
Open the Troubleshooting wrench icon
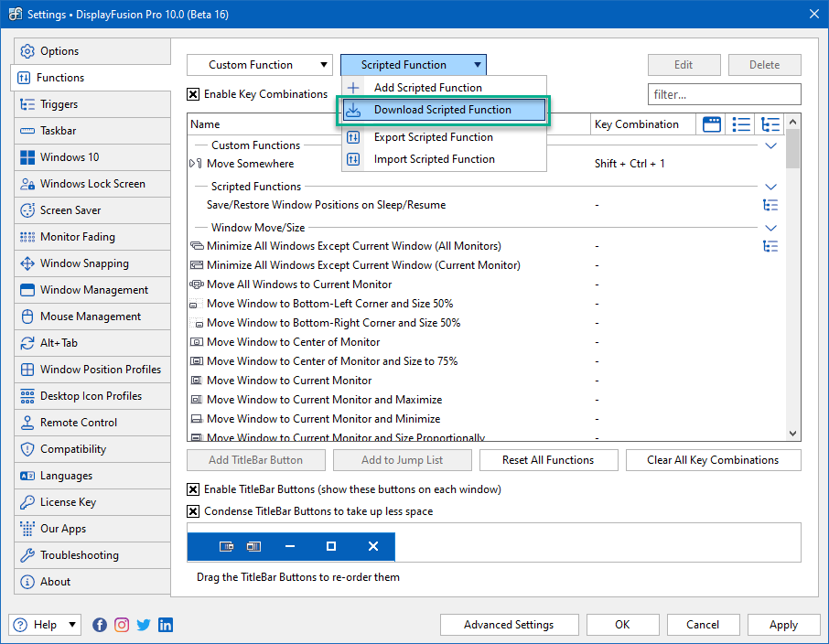pos(27,555)
